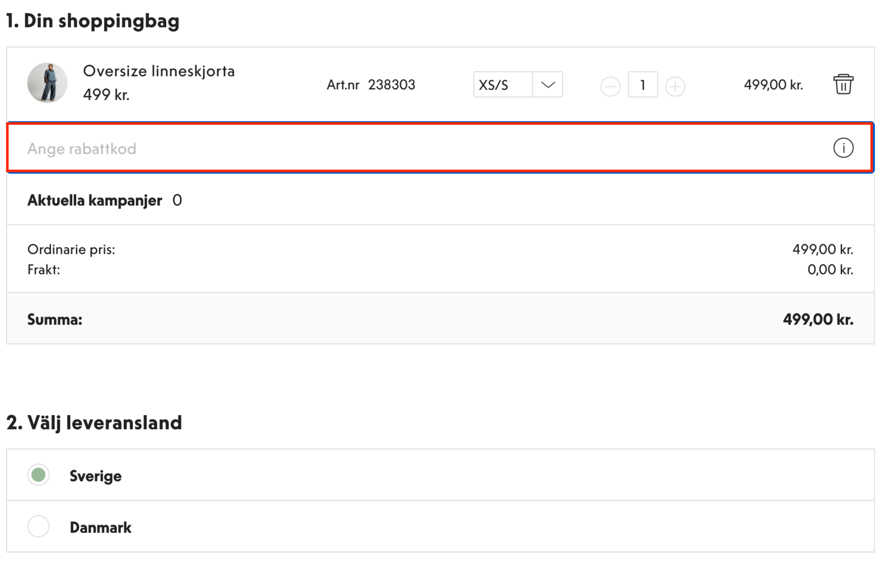Screen dimensions: 882x588
Task: Select Danmark as delivery country
Action: [x=38, y=527]
